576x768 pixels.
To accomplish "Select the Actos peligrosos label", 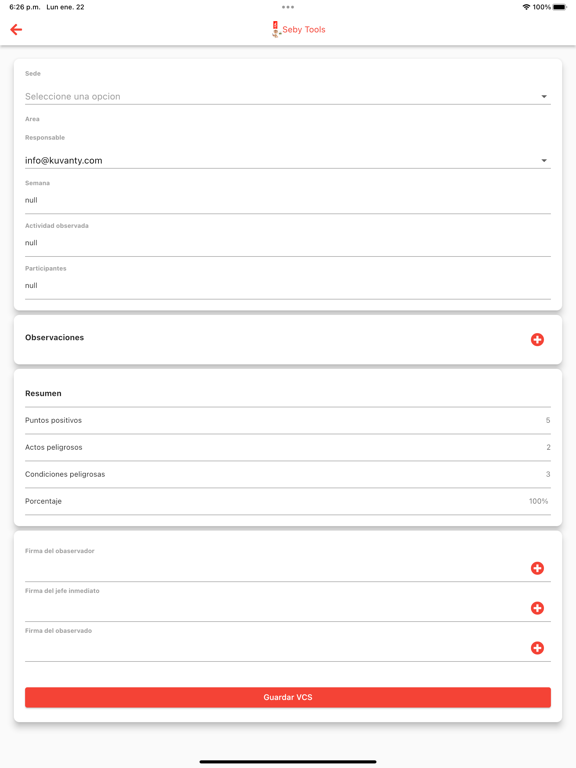I will [53, 447].
